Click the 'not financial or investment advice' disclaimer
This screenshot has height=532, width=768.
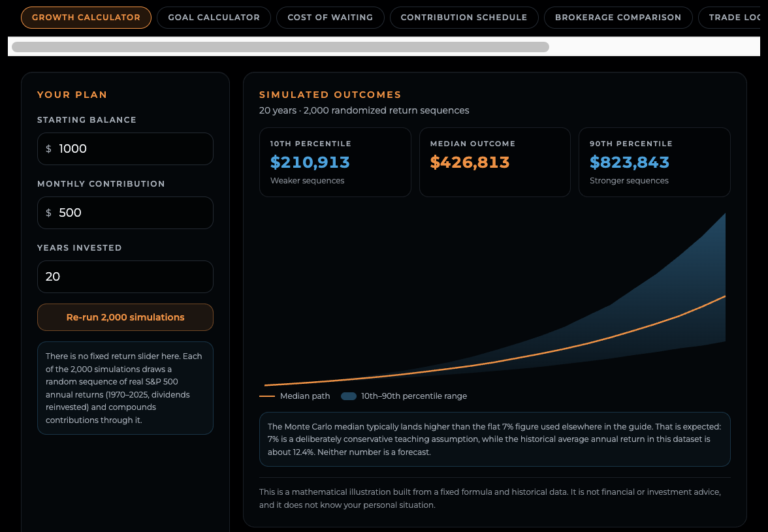click(x=490, y=498)
